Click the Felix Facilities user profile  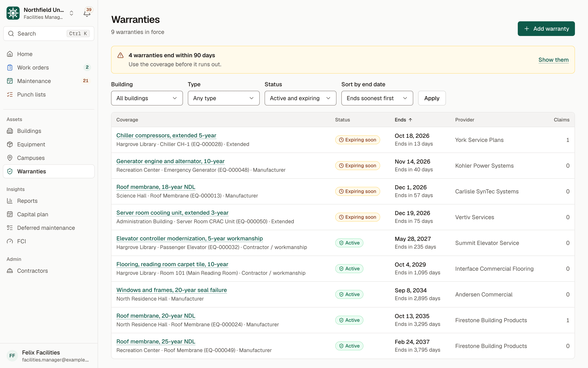[x=49, y=356]
